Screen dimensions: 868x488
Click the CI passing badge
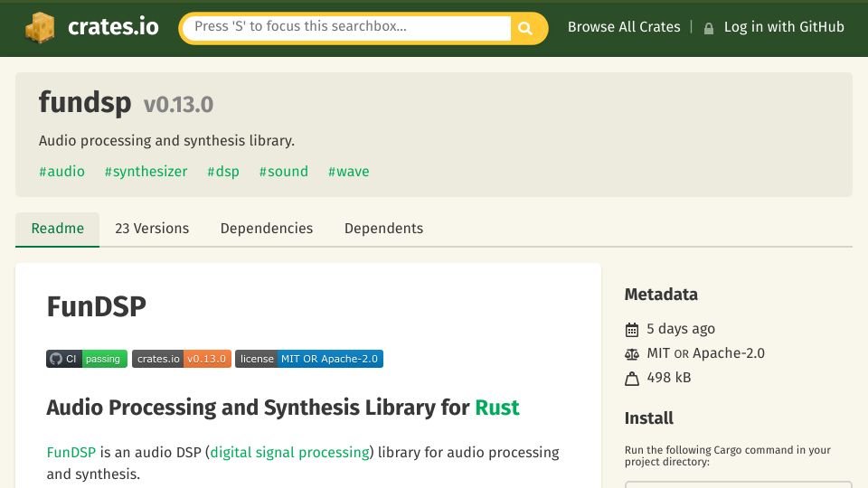[x=87, y=359]
